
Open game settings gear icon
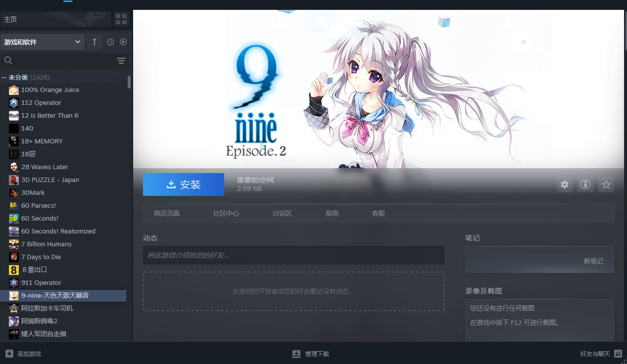click(565, 185)
